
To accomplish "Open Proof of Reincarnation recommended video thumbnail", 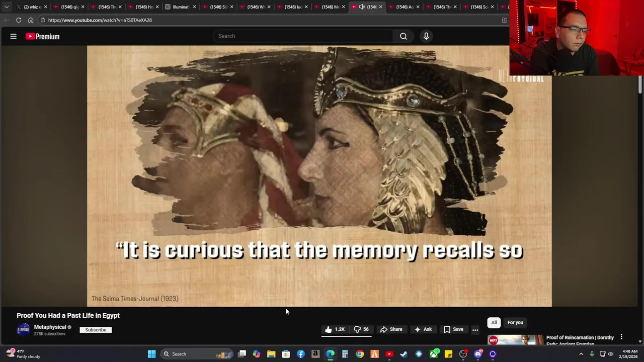I will [515, 340].
